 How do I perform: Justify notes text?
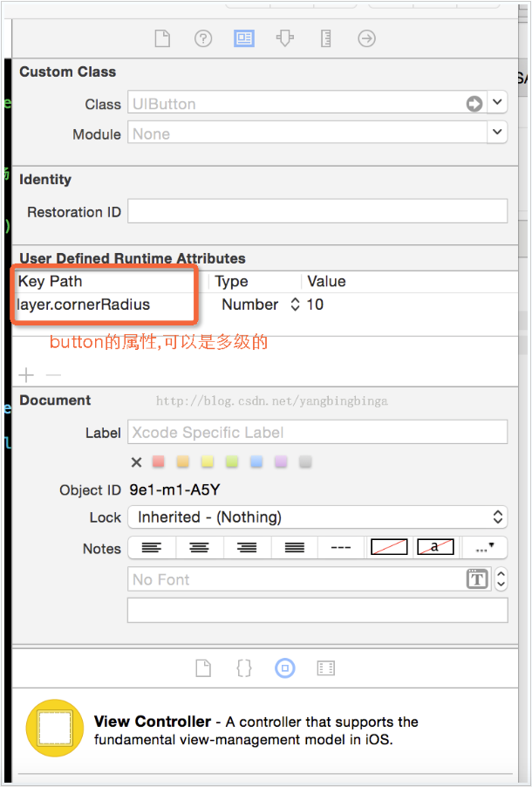point(295,548)
